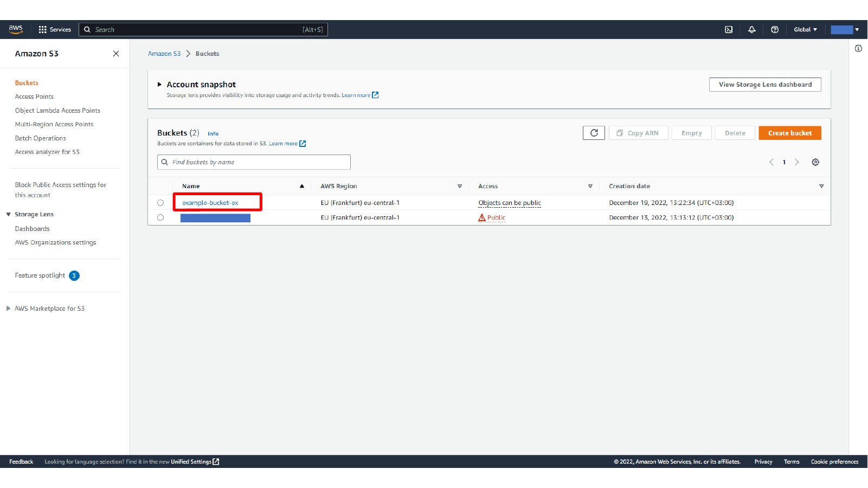
Task: Open Block Public Access settings for this account
Action: pos(61,190)
